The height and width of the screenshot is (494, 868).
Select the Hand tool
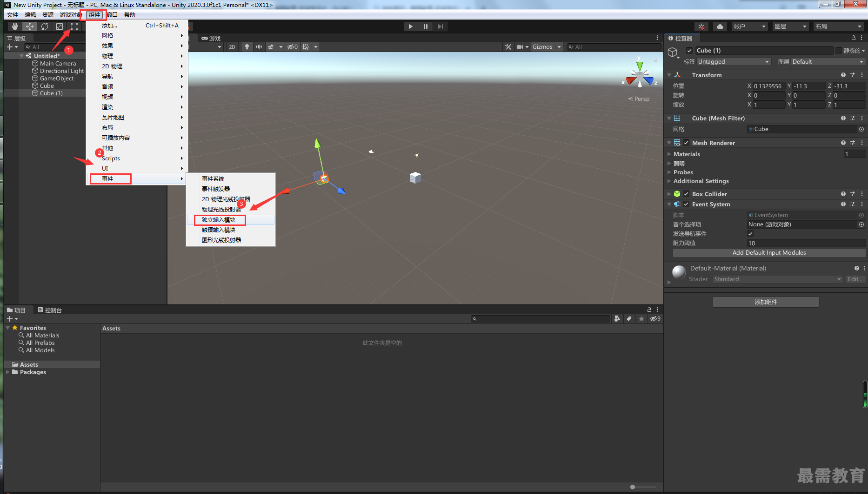coord(15,26)
